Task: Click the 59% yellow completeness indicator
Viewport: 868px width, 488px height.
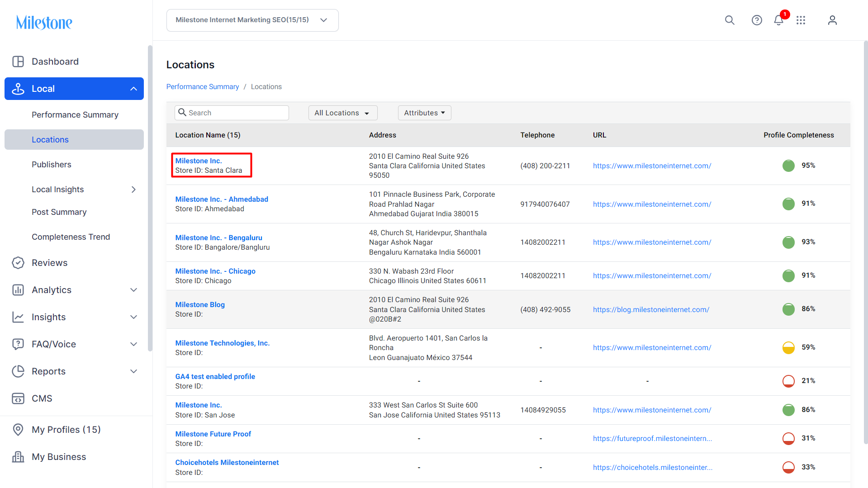Action: (x=788, y=347)
